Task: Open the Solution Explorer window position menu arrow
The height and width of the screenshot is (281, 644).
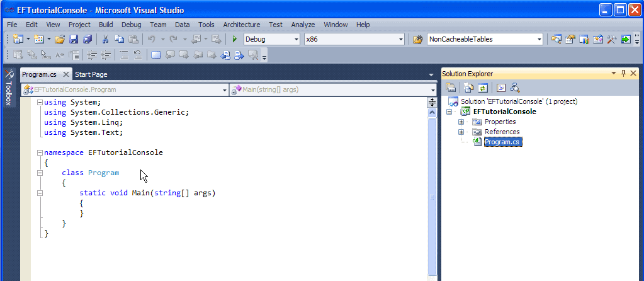Action: click(x=614, y=74)
